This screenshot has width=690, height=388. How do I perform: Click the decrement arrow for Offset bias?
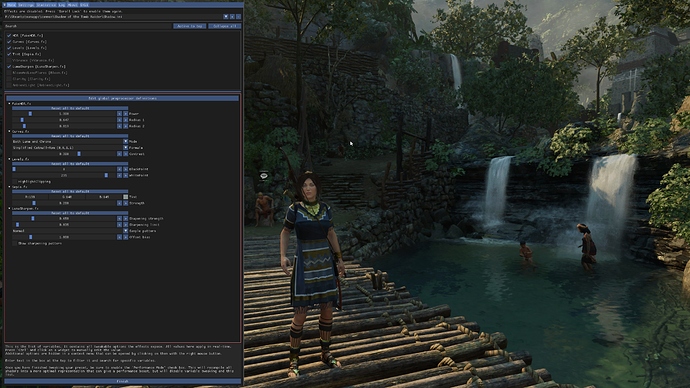point(119,237)
